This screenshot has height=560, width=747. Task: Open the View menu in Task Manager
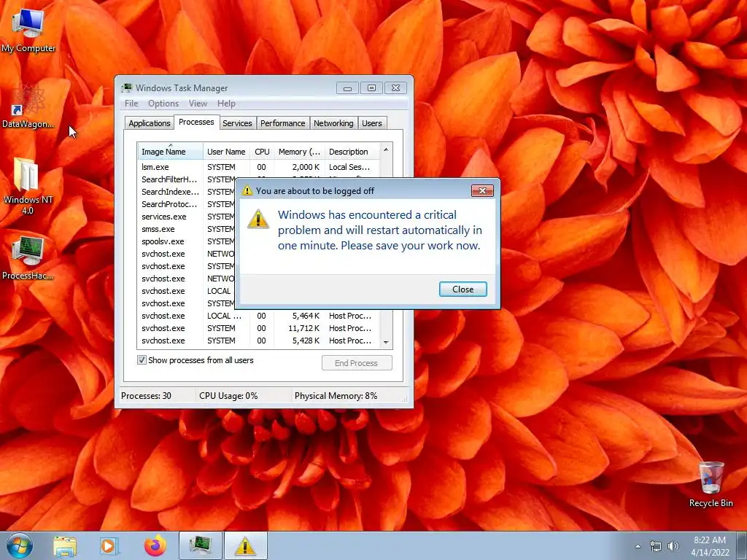coord(198,104)
